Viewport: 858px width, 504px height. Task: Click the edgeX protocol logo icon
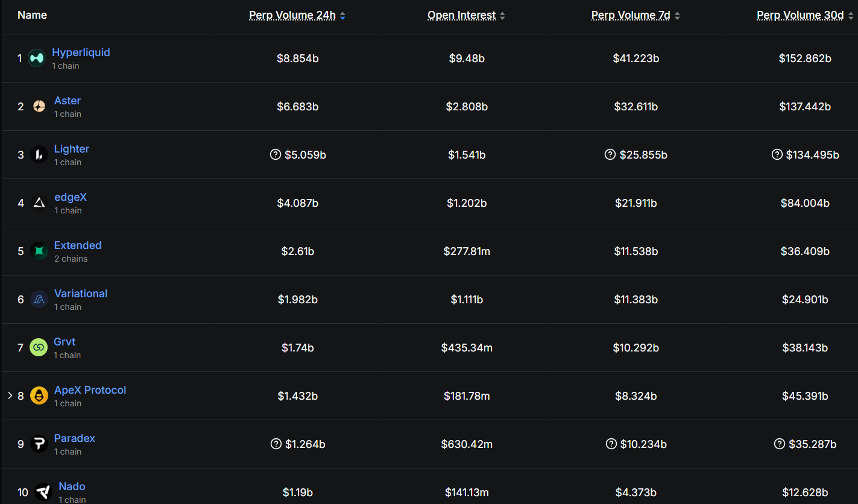[39, 203]
